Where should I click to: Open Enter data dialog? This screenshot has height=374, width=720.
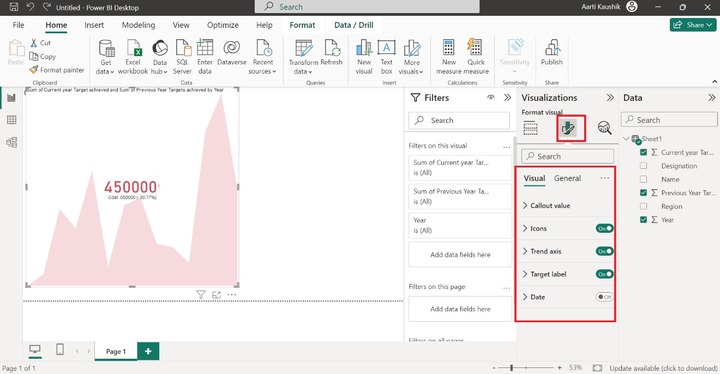coord(205,57)
